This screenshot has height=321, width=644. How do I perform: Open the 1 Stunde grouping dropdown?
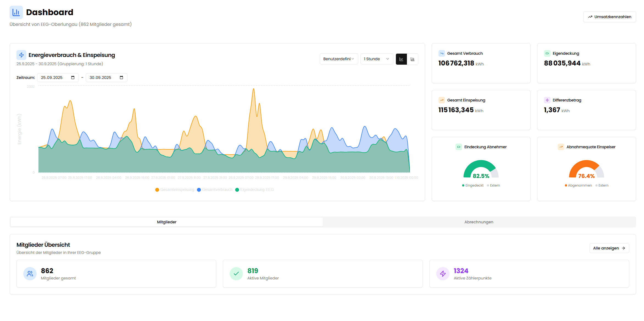(376, 59)
